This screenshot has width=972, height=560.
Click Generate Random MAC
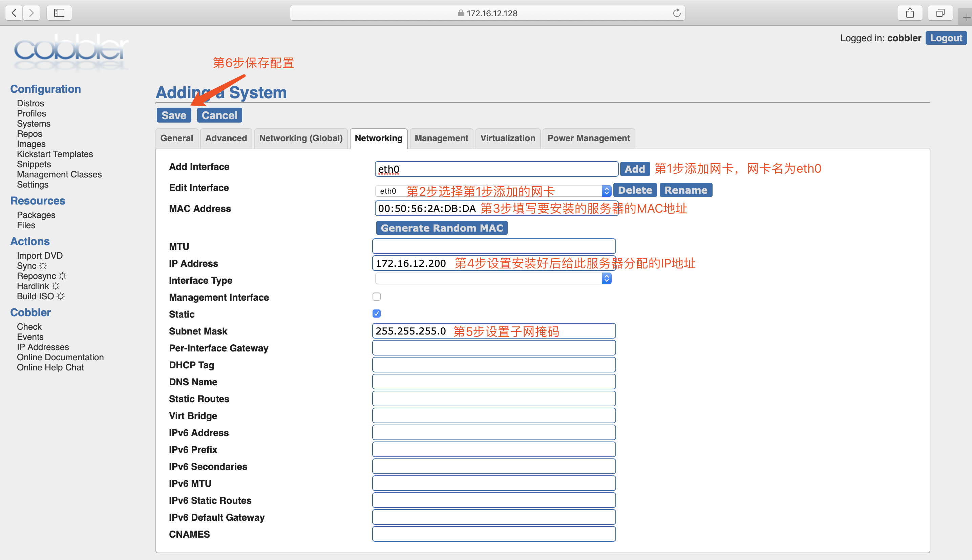click(442, 228)
